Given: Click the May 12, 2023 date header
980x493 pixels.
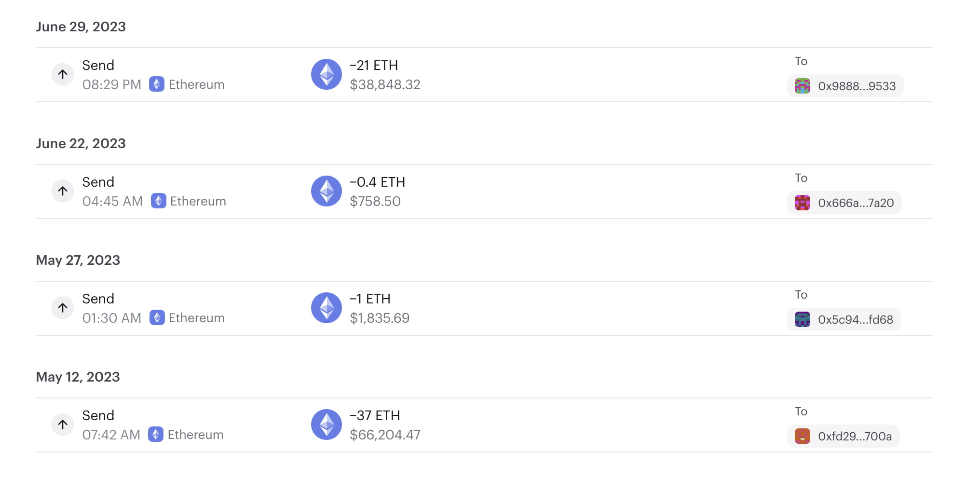Looking at the screenshot, I should (78, 377).
